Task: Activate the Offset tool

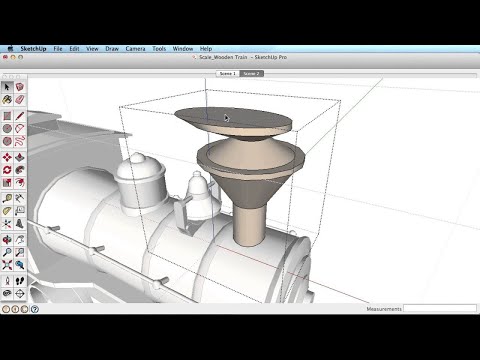Action: pyautogui.click(x=20, y=182)
